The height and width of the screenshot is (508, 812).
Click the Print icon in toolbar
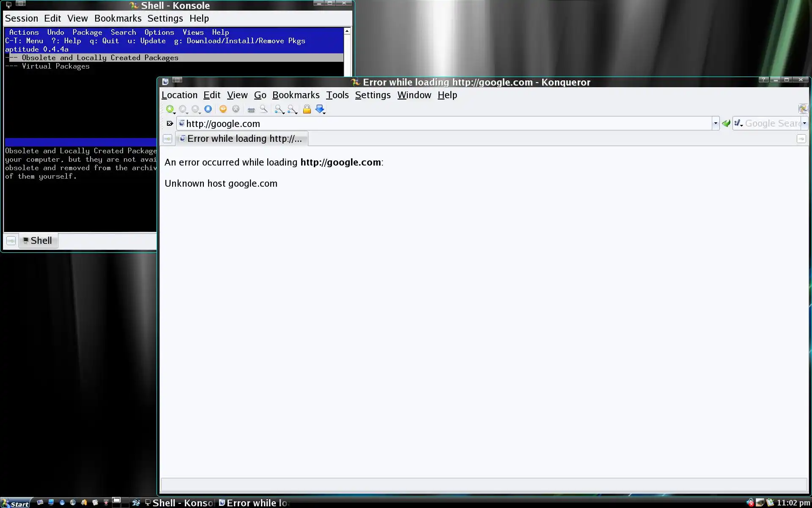click(251, 109)
